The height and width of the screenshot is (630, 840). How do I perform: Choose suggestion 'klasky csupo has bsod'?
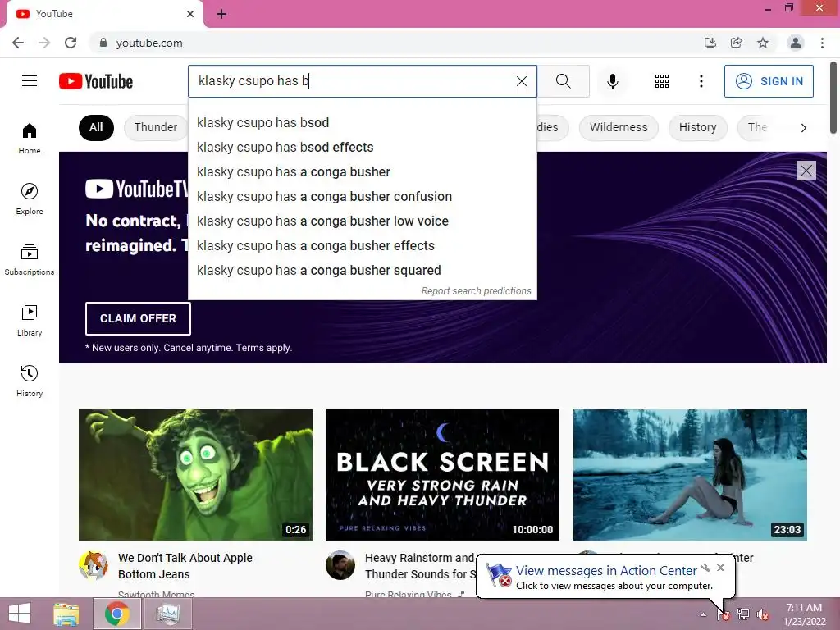click(x=362, y=123)
